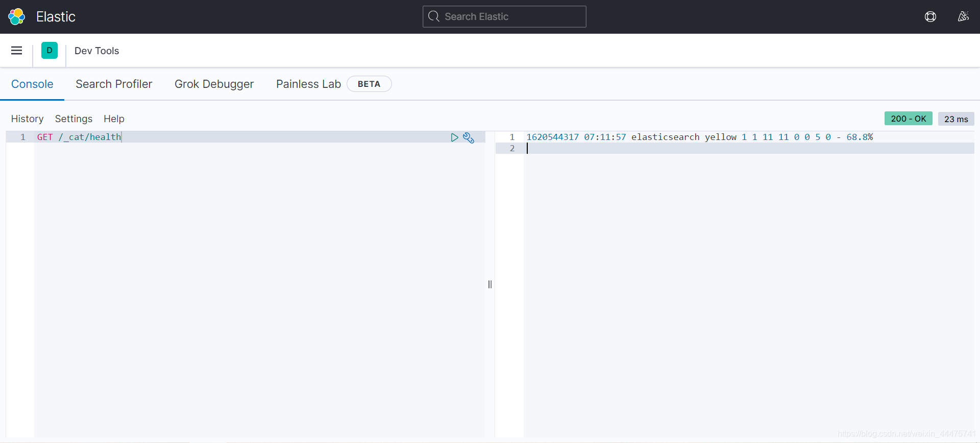Switch to the Console tab

click(x=32, y=84)
